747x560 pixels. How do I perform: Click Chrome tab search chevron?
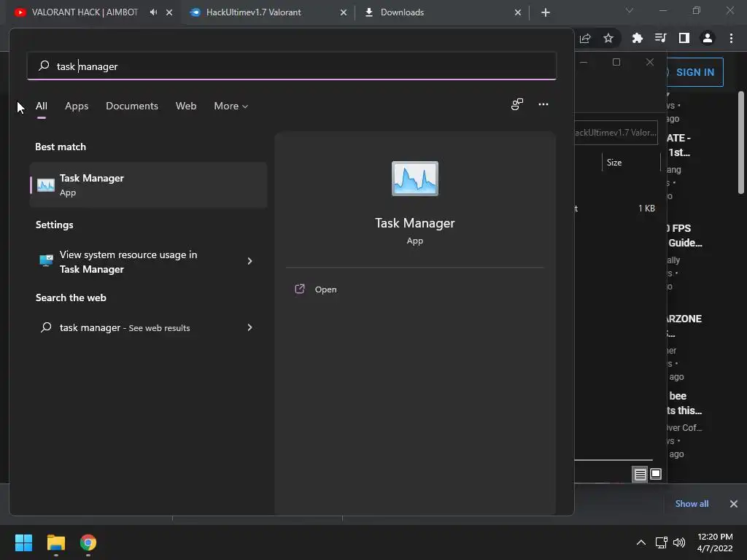coord(630,10)
